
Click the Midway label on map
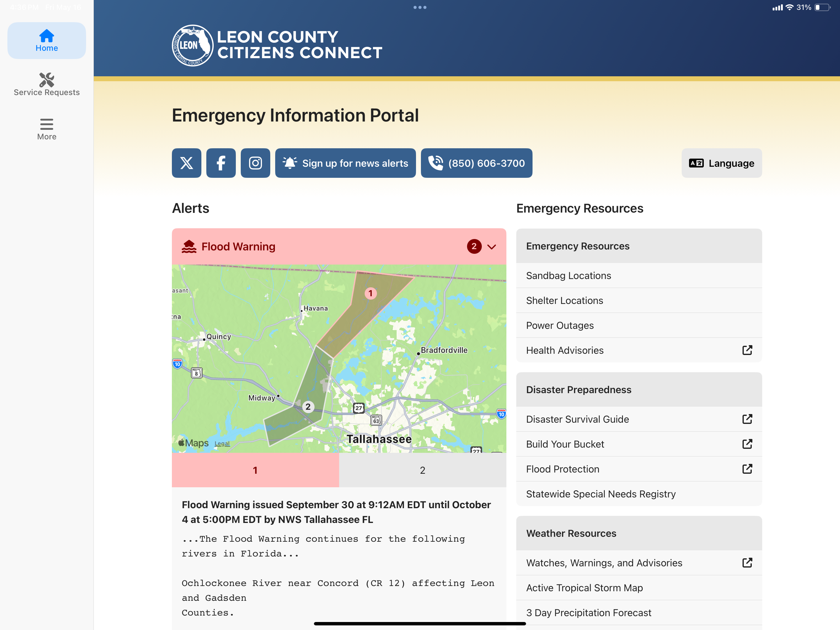tap(262, 398)
